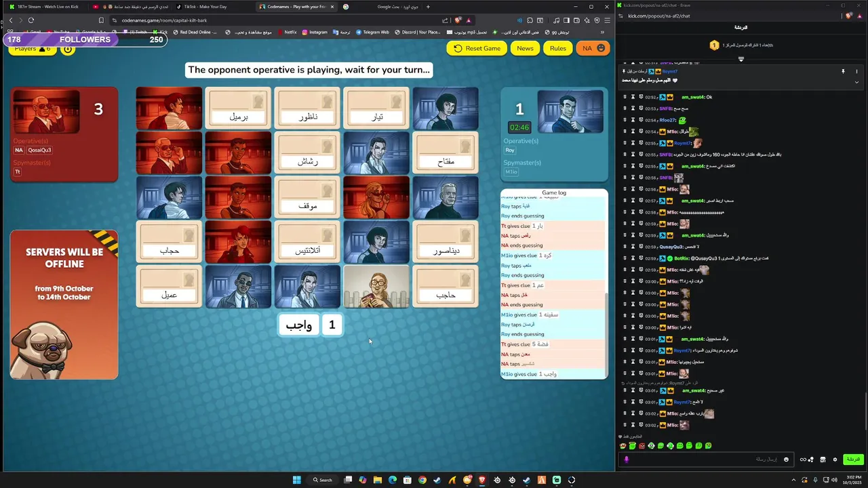
Task: Select the ديناصور word card
Action: [446, 242]
